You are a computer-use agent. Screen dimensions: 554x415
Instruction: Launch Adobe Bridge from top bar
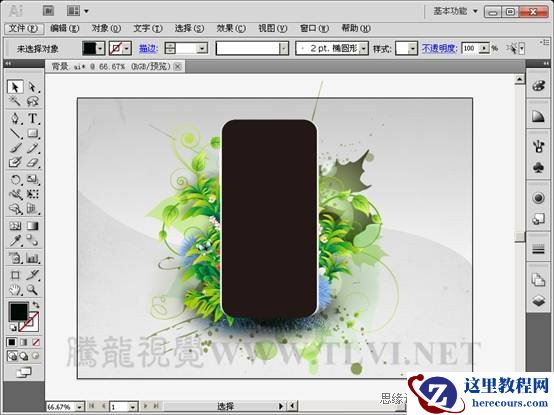(x=48, y=11)
